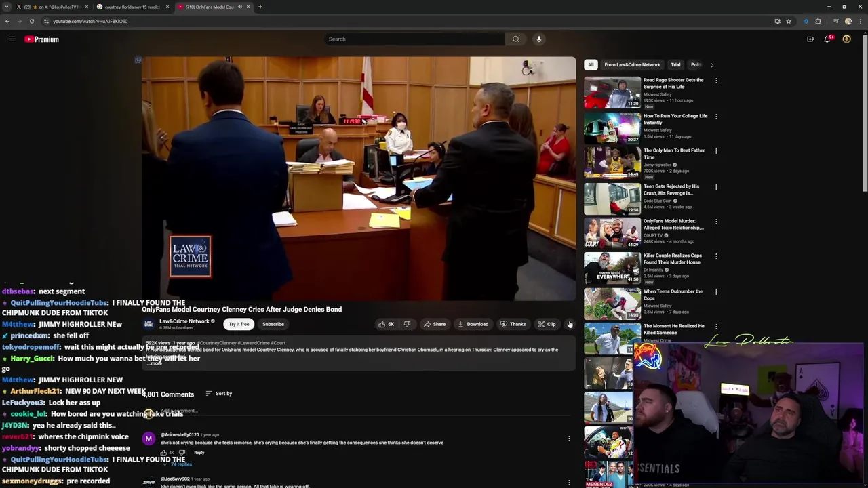Viewport: 868px width, 488px height.
Task: Open options for Animeshelly0120 comment
Action: [x=569, y=439]
